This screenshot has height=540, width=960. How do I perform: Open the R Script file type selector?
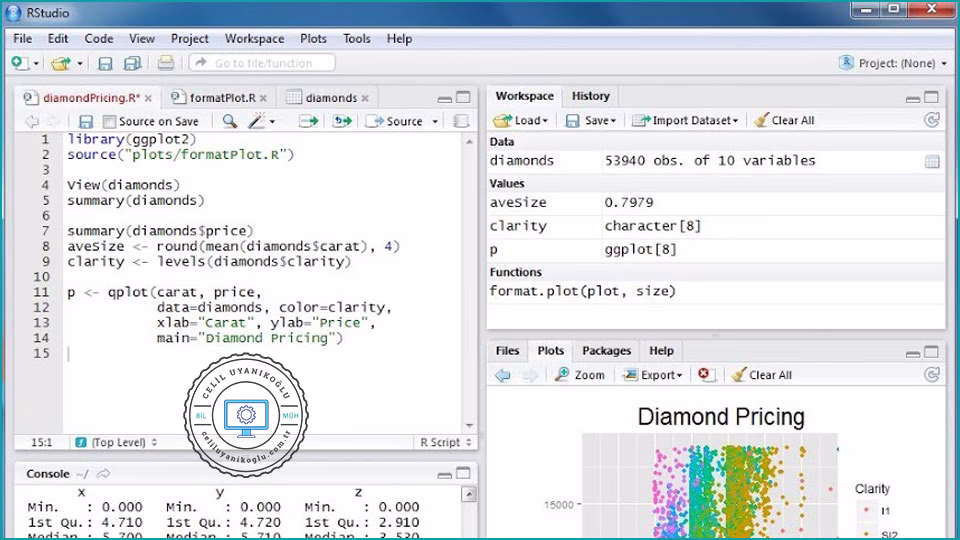coord(446,442)
